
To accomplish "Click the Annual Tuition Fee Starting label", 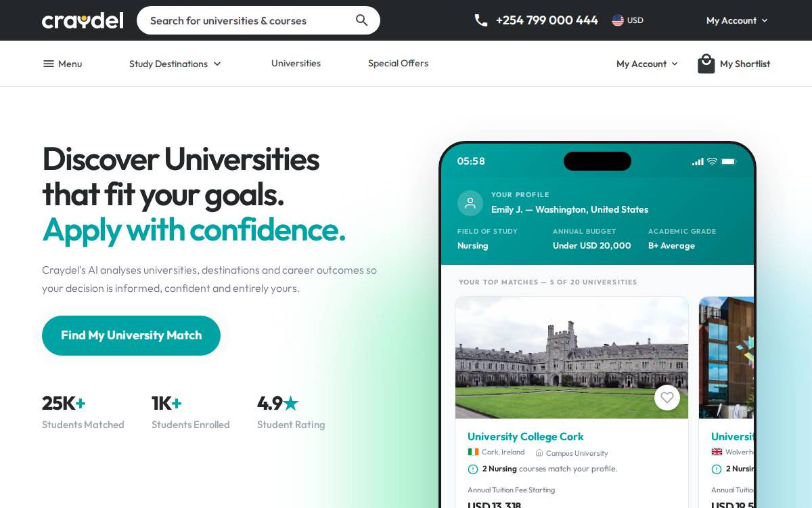I will [x=511, y=490].
